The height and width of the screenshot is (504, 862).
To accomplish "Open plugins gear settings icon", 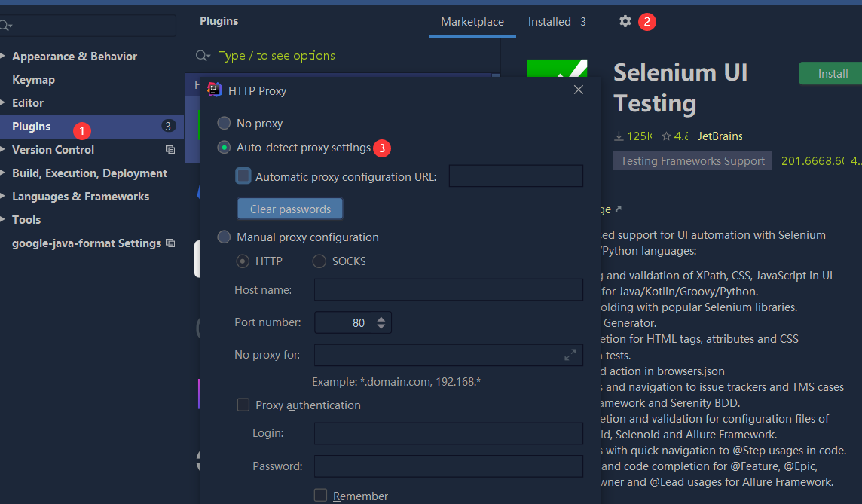I will [x=625, y=21].
